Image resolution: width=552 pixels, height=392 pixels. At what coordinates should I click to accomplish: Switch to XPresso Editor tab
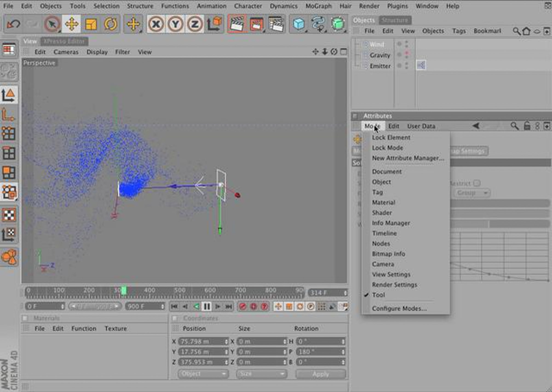coord(64,42)
